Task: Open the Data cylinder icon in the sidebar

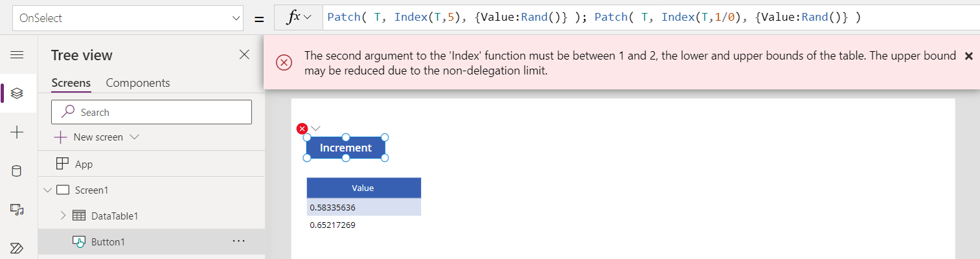Action: tap(17, 171)
